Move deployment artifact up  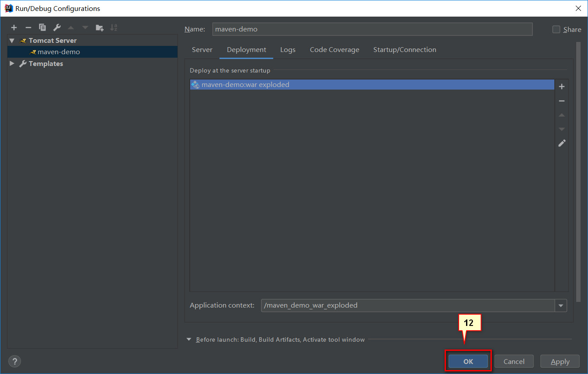click(x=562, y=115)
